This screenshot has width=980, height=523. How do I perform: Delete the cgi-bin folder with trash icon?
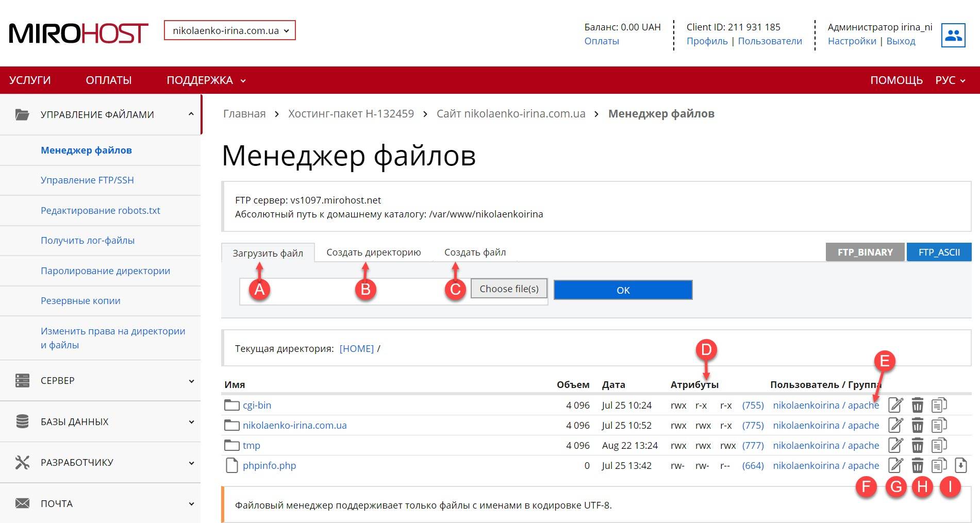pyautogui.click(x=917, y=405)
